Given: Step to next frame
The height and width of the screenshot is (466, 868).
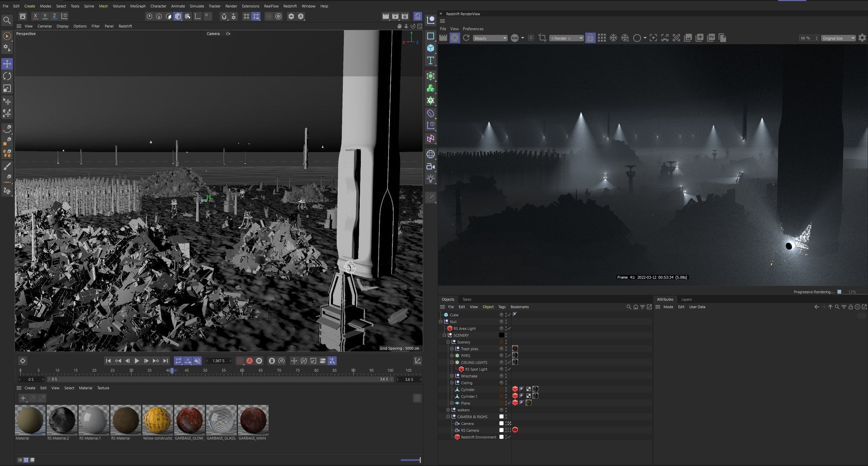Looking at the screenshot, I should point(146,361).
